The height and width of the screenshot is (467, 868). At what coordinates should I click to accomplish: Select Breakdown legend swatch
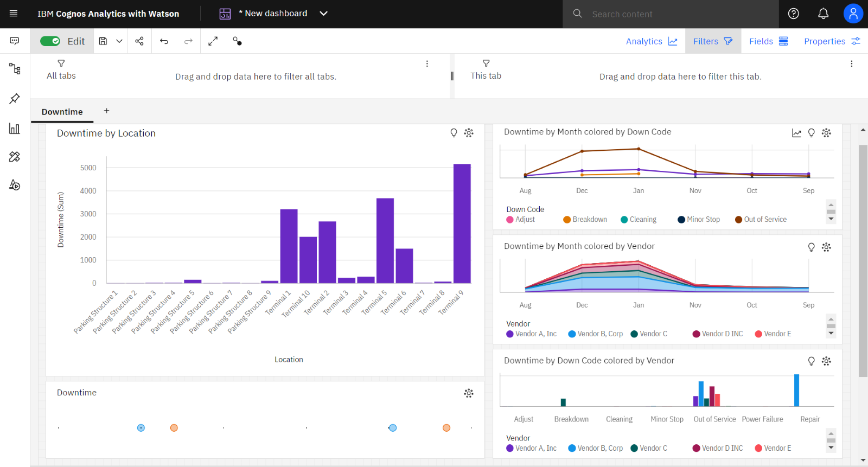point(567,220)
